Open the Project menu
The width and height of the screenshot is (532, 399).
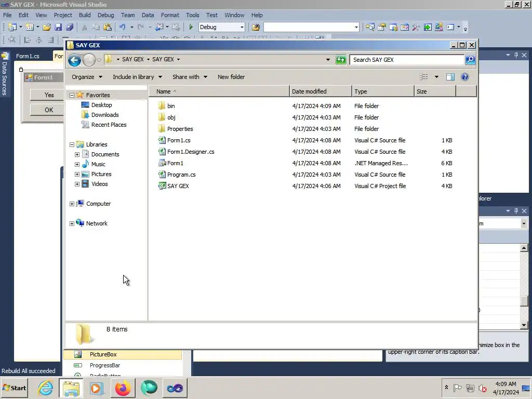[63, 15]
